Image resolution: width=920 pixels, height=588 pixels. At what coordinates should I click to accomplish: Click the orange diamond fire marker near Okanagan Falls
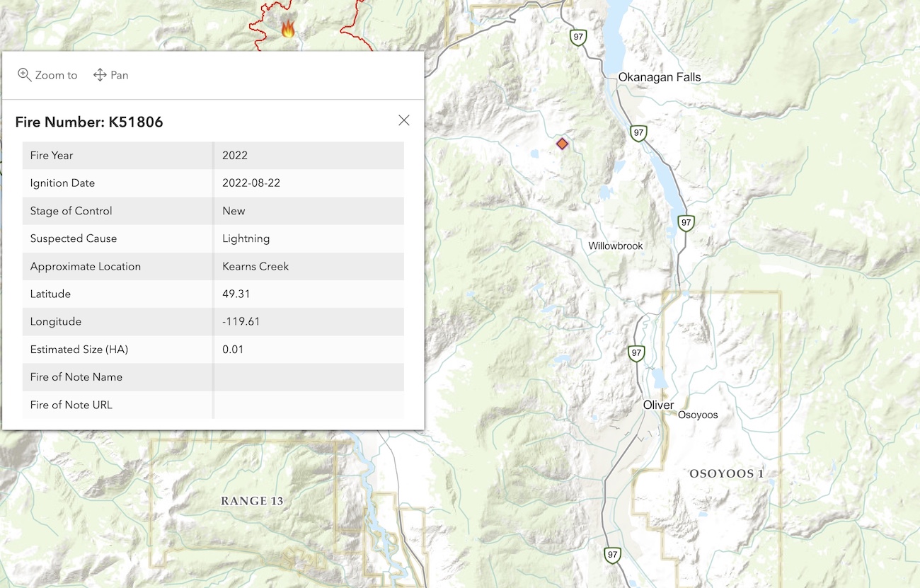point(562,143)
